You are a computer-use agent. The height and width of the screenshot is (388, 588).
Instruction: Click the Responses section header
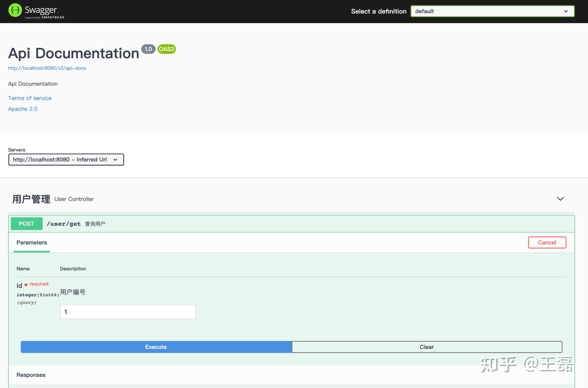[31, 375]
